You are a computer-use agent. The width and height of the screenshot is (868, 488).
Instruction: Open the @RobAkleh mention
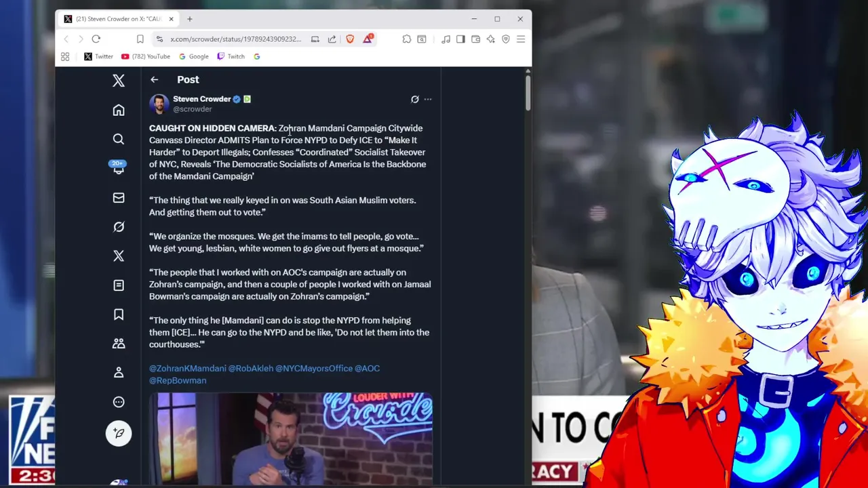[250, 368]
